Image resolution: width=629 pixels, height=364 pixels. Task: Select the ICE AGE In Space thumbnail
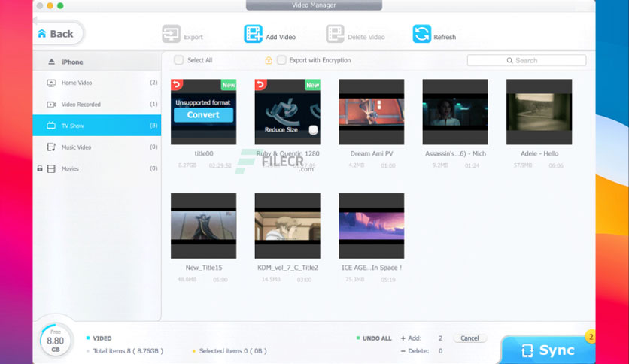372,226
